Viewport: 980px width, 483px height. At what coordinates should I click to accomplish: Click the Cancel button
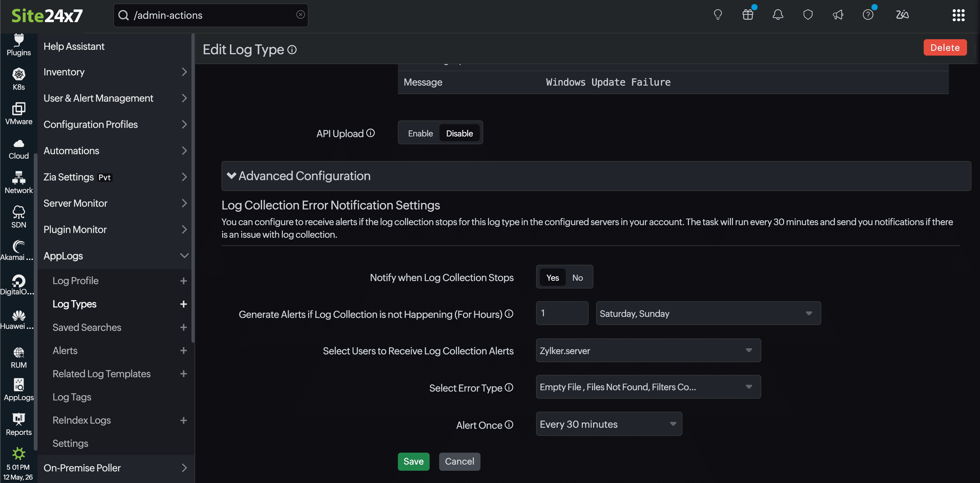coord(459,461)
